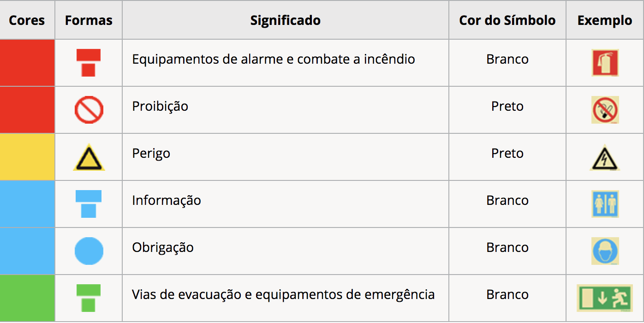644x323 pixels.
Task: Click the restroom information example sign
Action: [605, 203]
